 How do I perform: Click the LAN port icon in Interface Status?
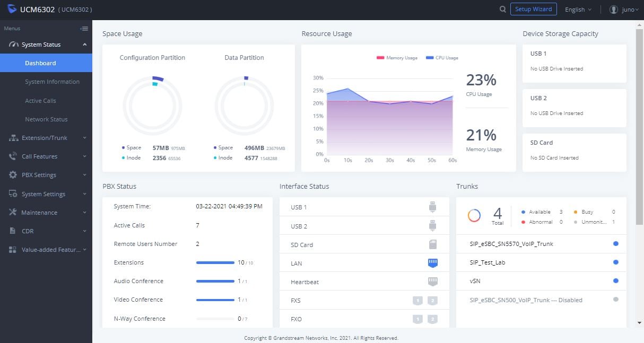[x=432, y=263]
